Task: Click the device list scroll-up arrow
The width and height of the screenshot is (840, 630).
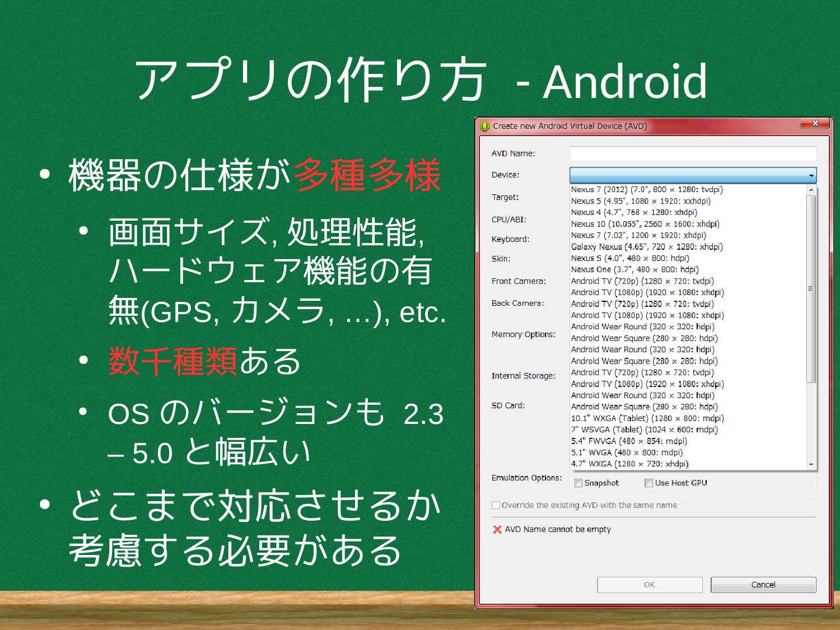Action: point(811,190)
